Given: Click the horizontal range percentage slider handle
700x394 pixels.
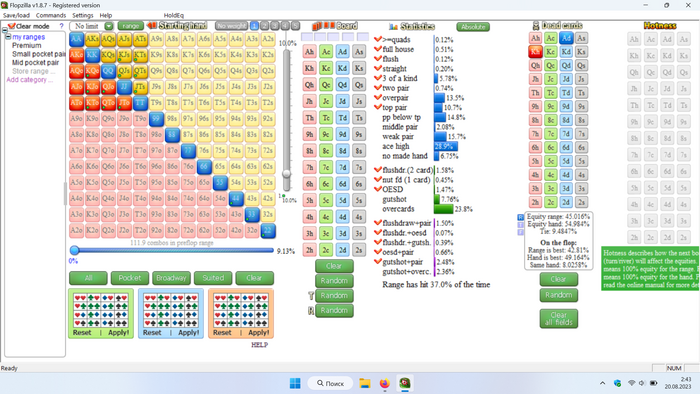Looking at the screenshot, I should pyautogui.click(x=75, y=250).
